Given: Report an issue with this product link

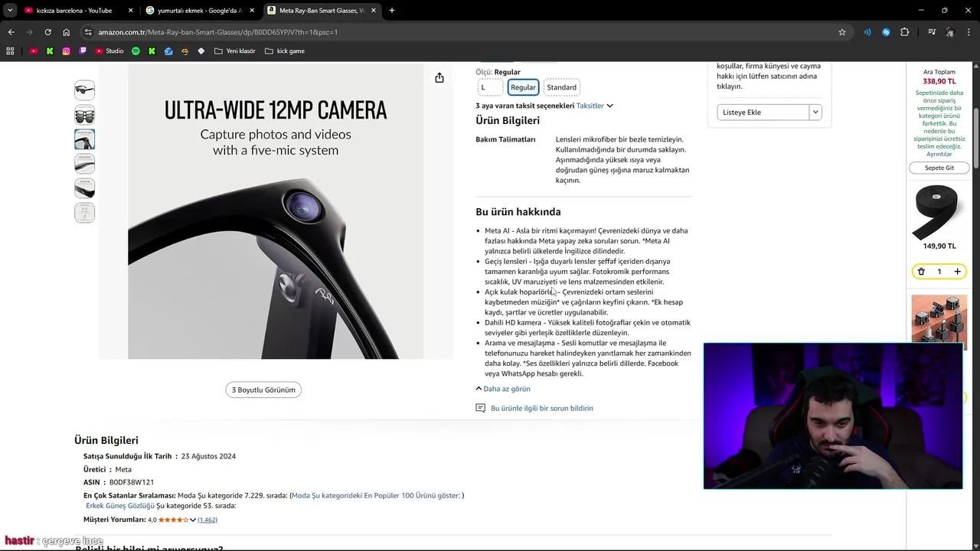Looking at the screenshot, I should 542,408.
